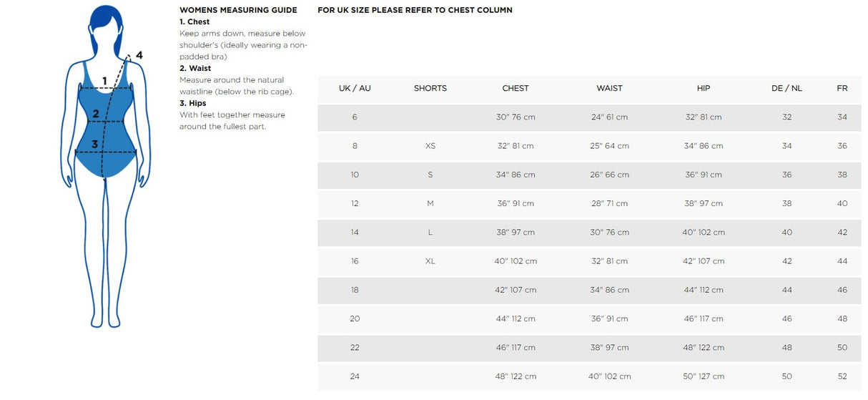Click the HIP column header

(x=703, y=88)
